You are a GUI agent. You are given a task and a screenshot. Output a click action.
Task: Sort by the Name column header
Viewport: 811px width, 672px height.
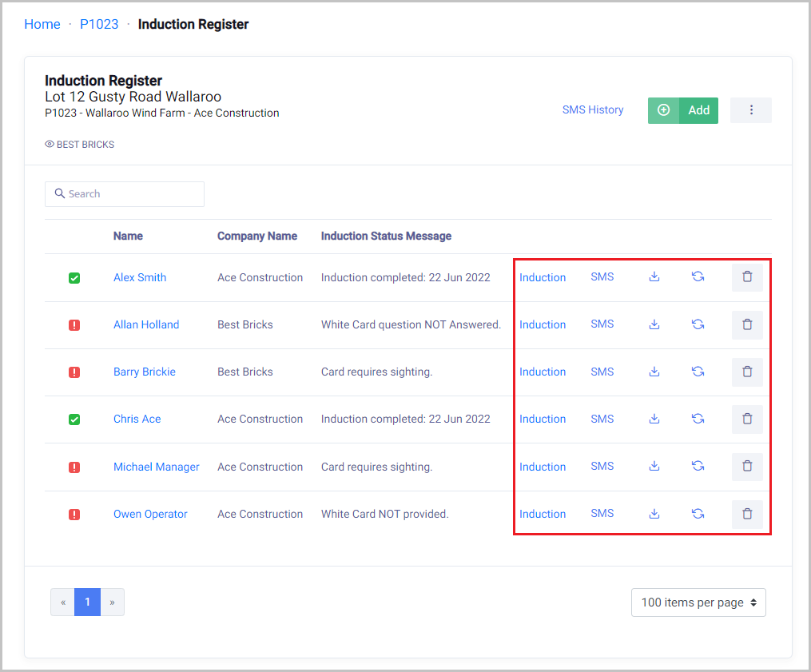pyautogui.click(x=128, y=236)
